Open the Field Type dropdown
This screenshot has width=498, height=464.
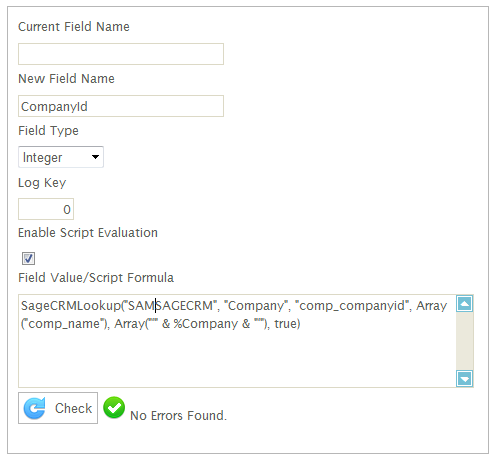tap(61, 157)
